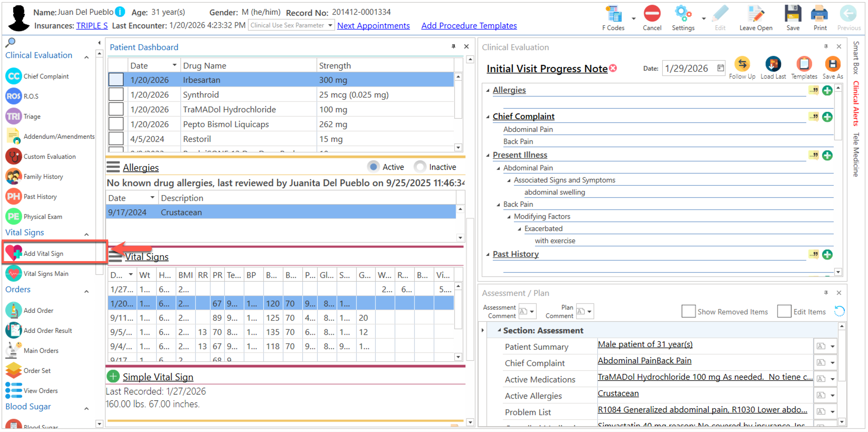Collapse the Orders sidebar section

pos(87,291)
